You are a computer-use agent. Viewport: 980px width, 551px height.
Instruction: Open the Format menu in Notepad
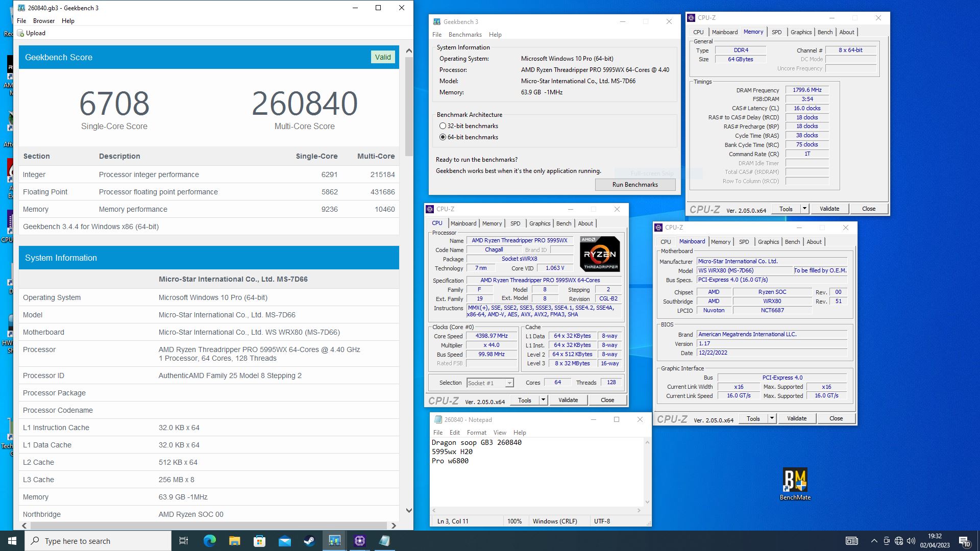tap(476, 433)
